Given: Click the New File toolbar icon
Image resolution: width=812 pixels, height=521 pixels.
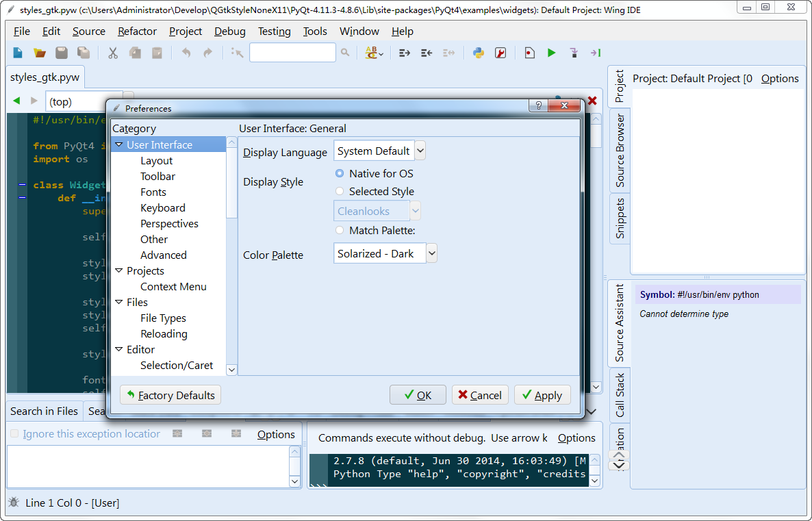Looking at the screenshot, I should 18,53.
